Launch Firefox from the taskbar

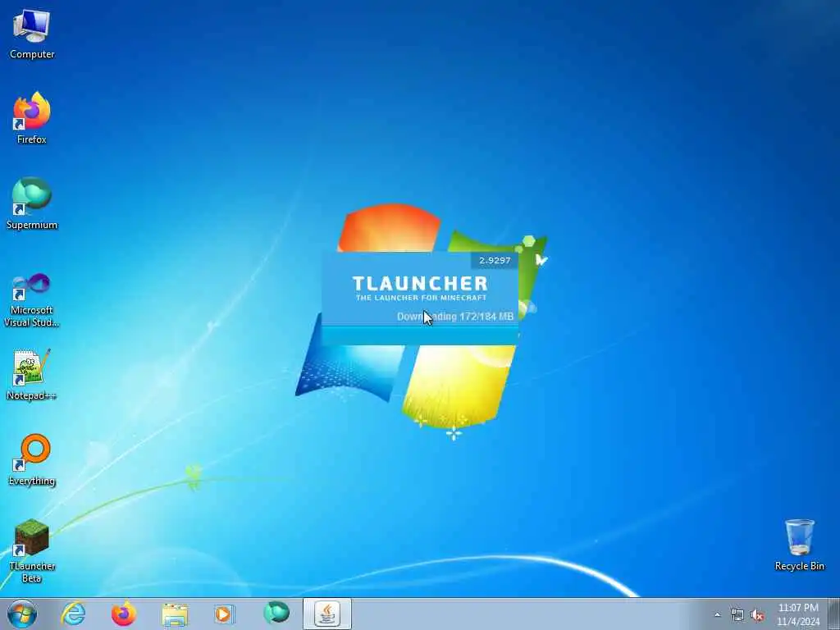(124, 614)
